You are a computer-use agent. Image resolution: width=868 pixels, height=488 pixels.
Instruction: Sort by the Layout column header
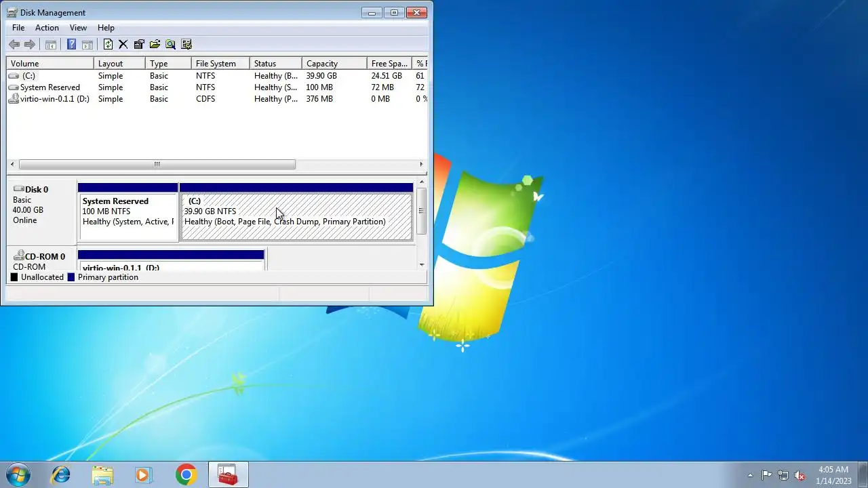pyautogui.click(x=119, y=64)
